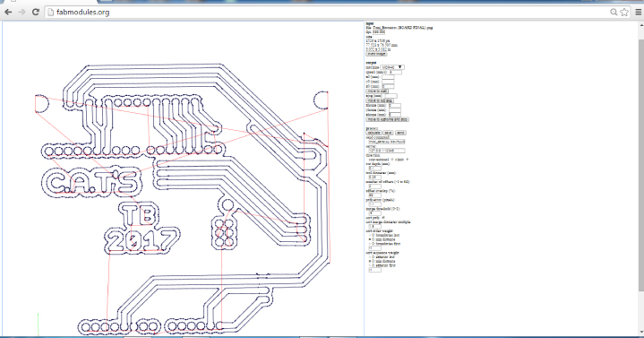Click the offset overlap (%) field
Image resolution: width=644 pixels, height=338 pixels.
[375, 195]
